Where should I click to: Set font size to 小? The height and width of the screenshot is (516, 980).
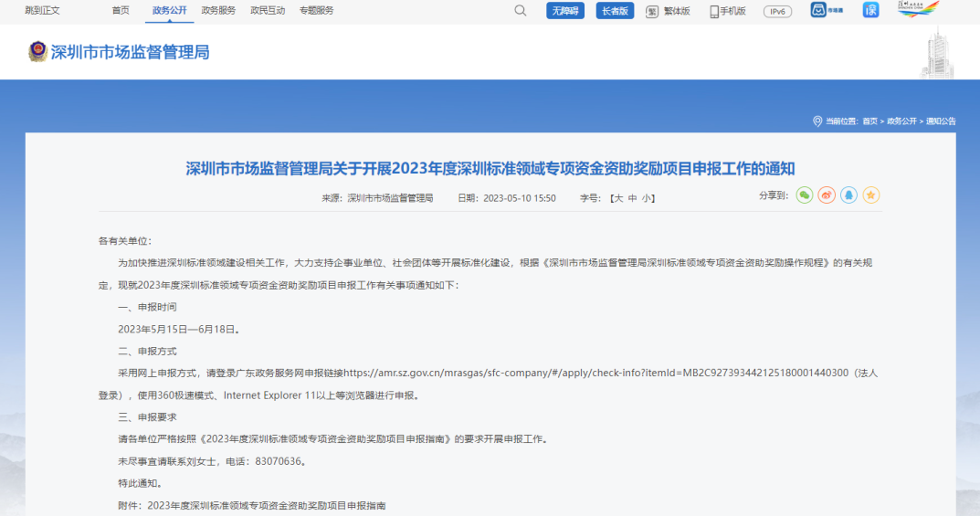click(645, 198)
